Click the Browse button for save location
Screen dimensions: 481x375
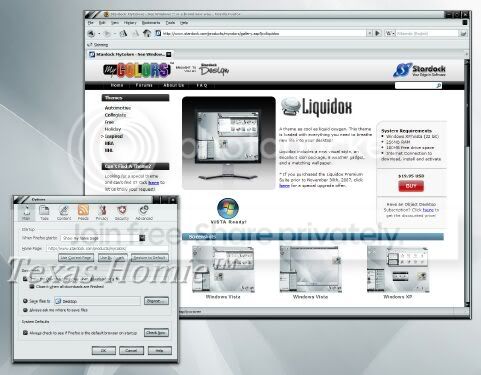(x=156, y=301)
